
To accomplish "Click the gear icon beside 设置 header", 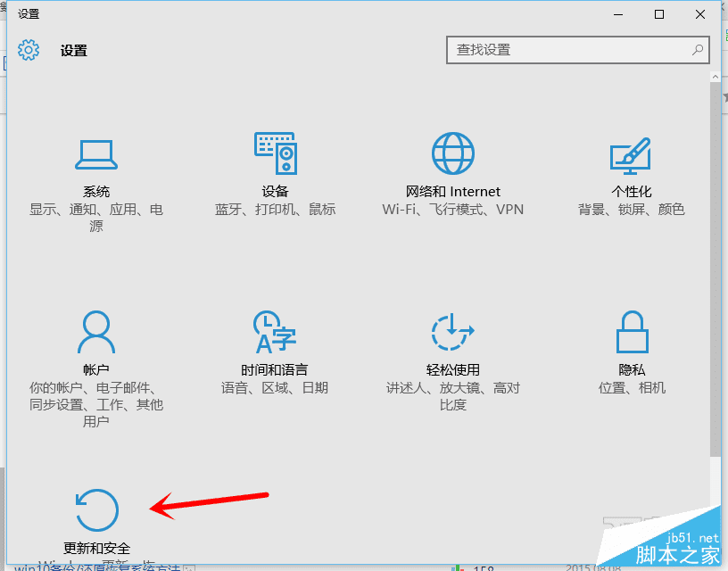I will point(29,50).
